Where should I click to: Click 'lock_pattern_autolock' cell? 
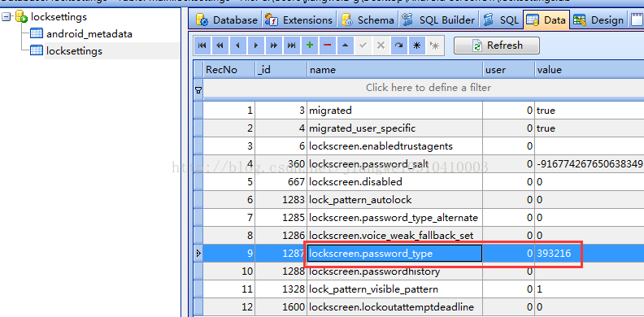click(x=394, y=200)
